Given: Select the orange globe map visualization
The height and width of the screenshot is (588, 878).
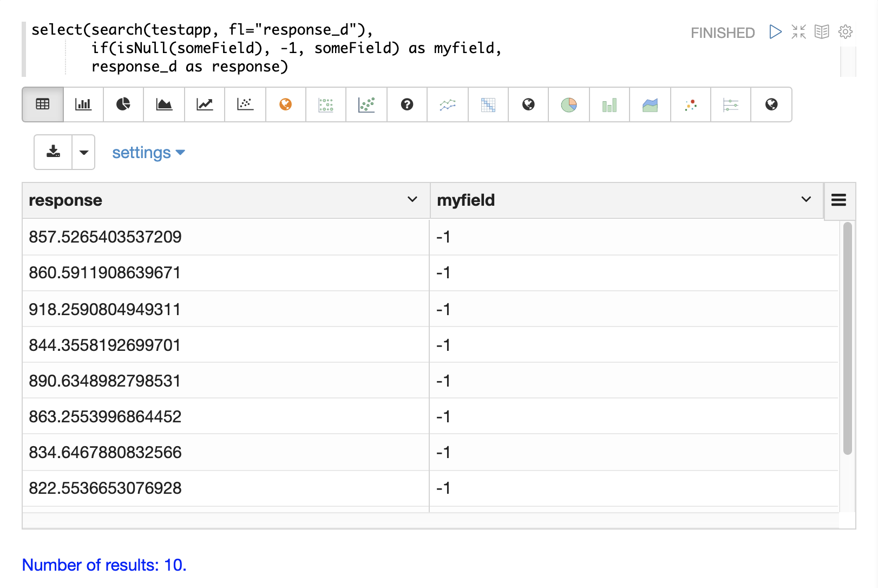Looking at the screenshot, I should click(x=286, y=104).
